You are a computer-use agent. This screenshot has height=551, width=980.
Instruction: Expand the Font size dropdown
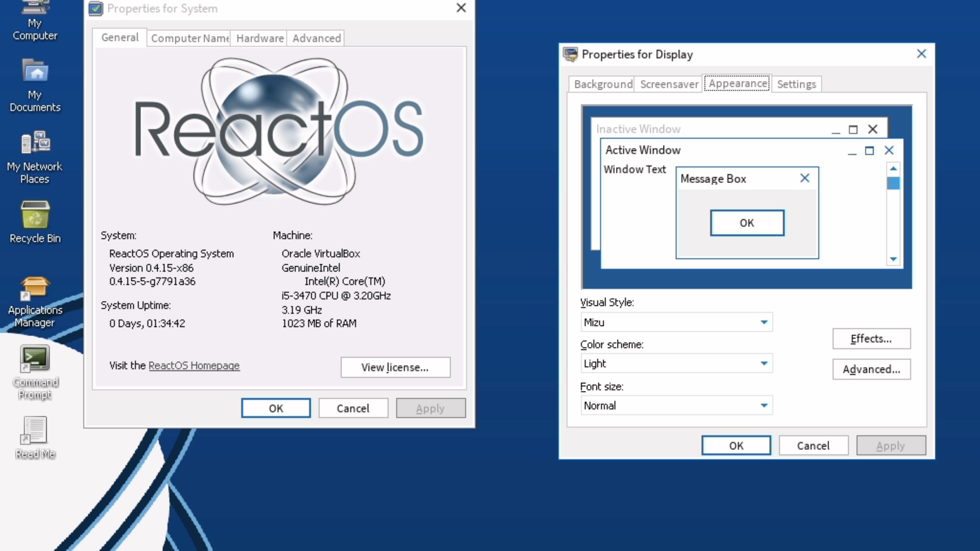(x=764, y=405)
